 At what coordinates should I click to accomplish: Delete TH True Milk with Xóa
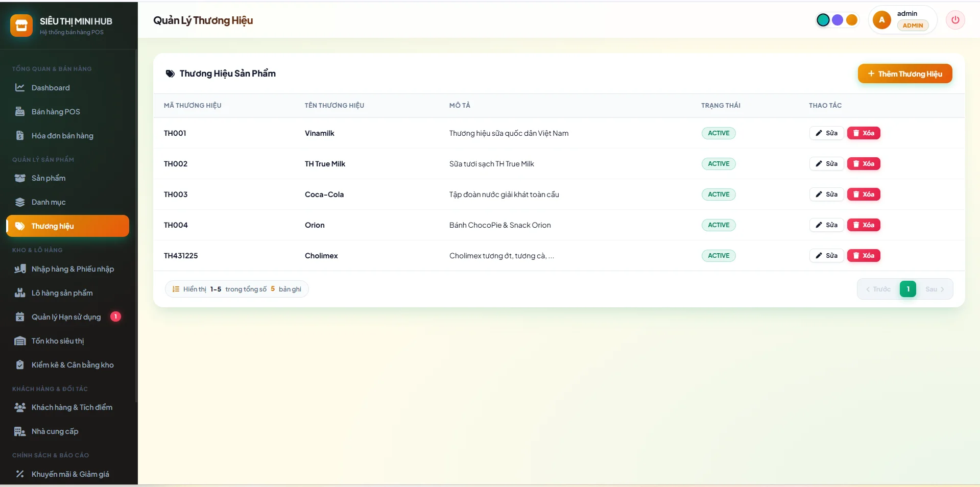pos(864,164)
